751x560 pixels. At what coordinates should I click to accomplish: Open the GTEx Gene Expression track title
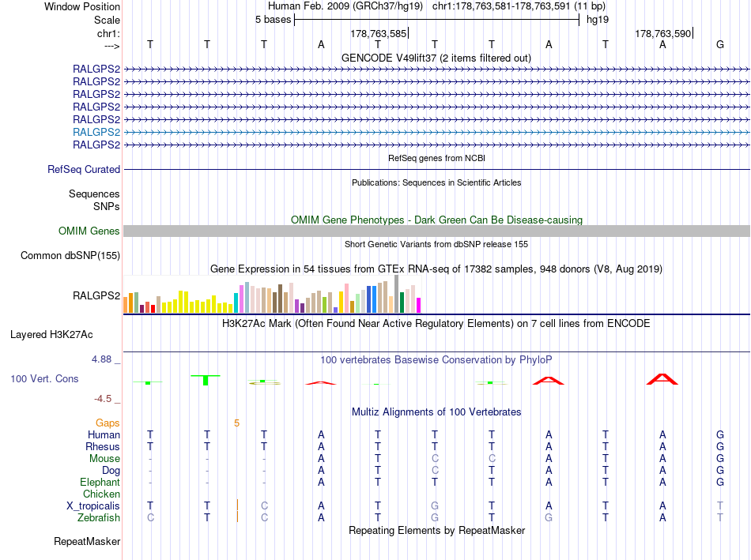[x=436, y=269]
